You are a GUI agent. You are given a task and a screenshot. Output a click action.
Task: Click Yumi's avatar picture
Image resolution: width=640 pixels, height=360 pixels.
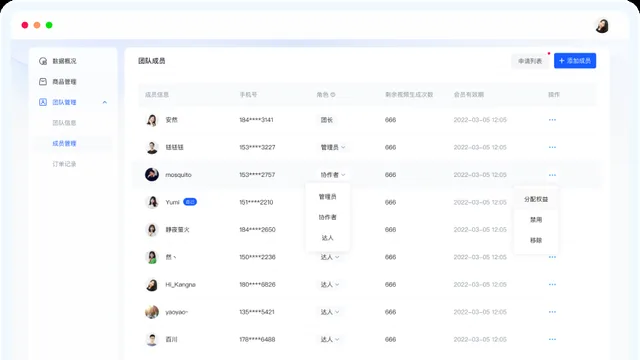point(152,202)
